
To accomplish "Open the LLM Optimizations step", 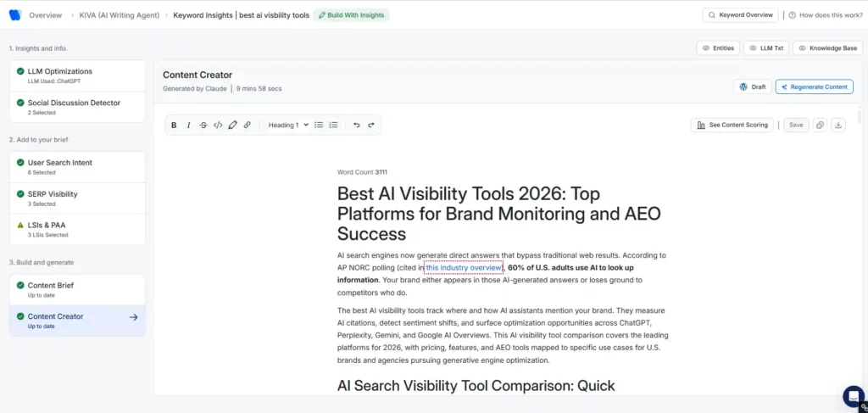I will pos(77,75).
